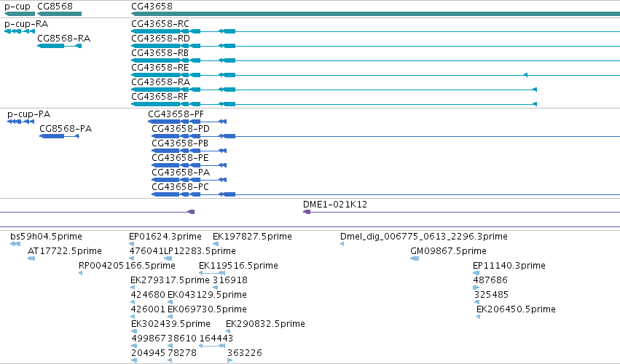Click the EK302439.5prime insertion label
This screenshot has height=364, width=620.
[170, 324]
